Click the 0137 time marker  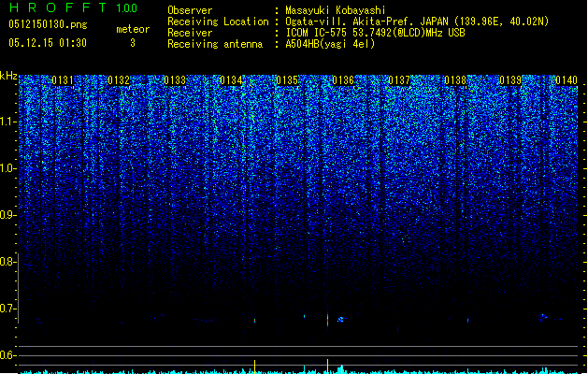[399, 80]
